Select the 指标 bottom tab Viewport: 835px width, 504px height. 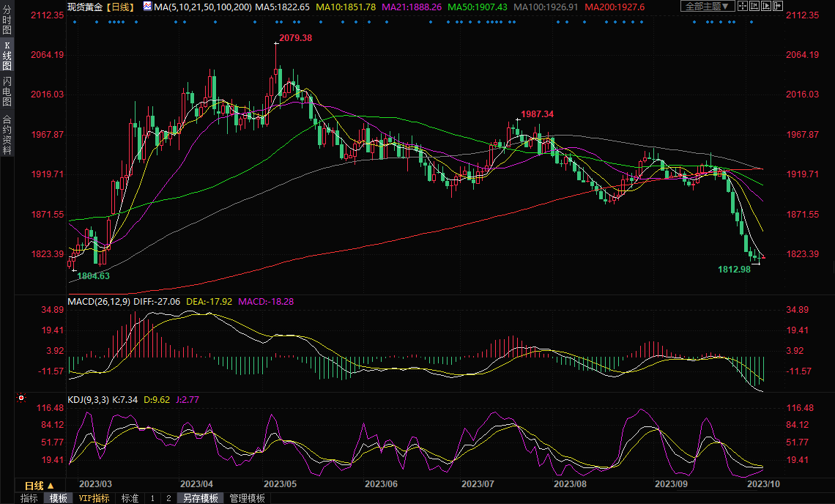click(x=29, y=498)
